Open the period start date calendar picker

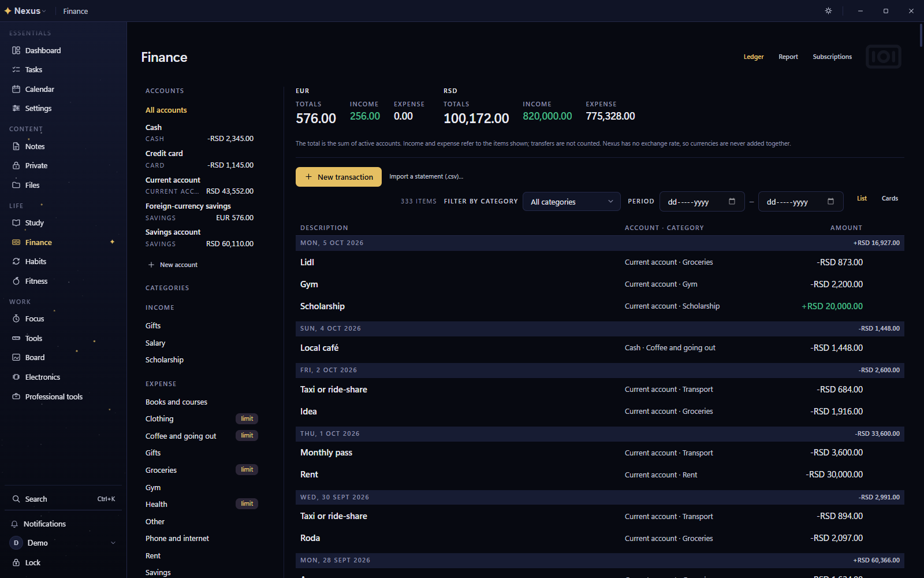click(732, 202)
